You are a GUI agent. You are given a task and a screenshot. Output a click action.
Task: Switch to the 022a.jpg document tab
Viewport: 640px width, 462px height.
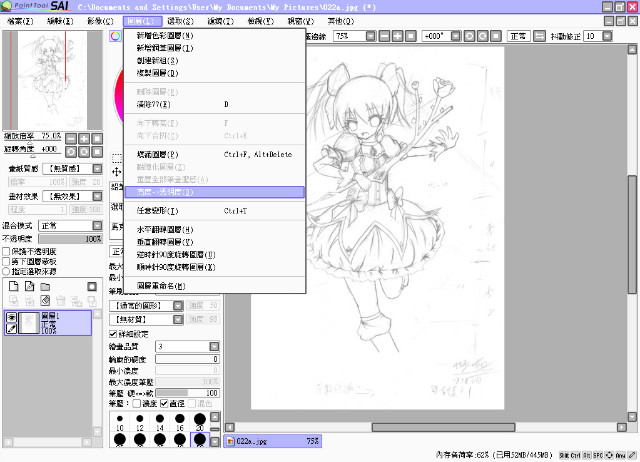[x=273, y=441]
